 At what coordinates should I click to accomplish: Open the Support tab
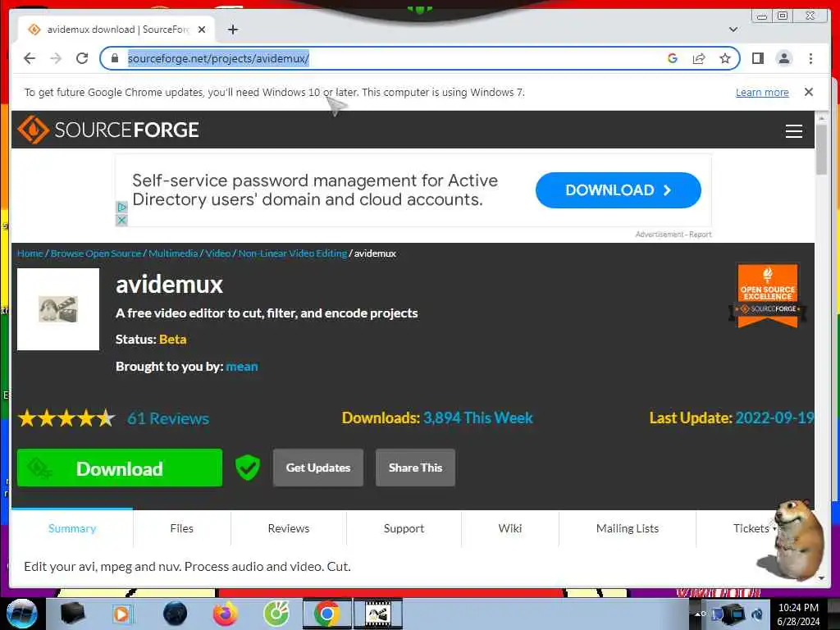pos(404,529)
